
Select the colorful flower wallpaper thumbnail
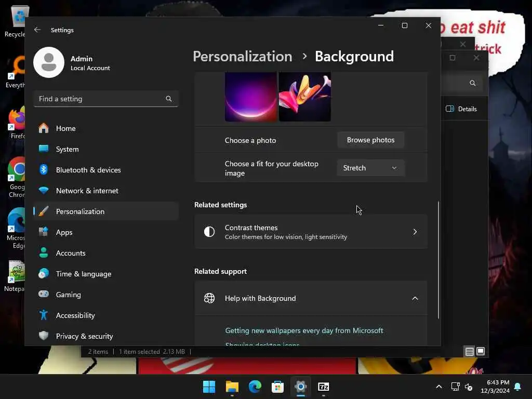[304, 97]
